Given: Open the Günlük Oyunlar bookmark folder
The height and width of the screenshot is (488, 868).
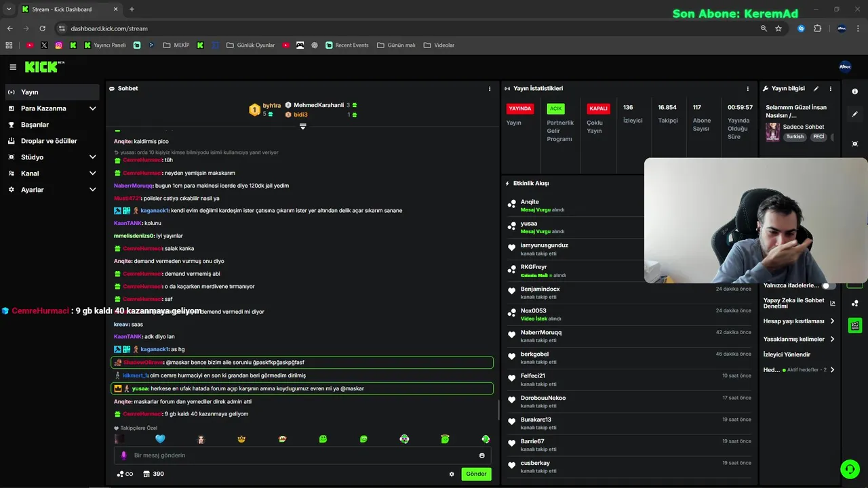Looking at the screenshot, I should (x=250, y=45).
